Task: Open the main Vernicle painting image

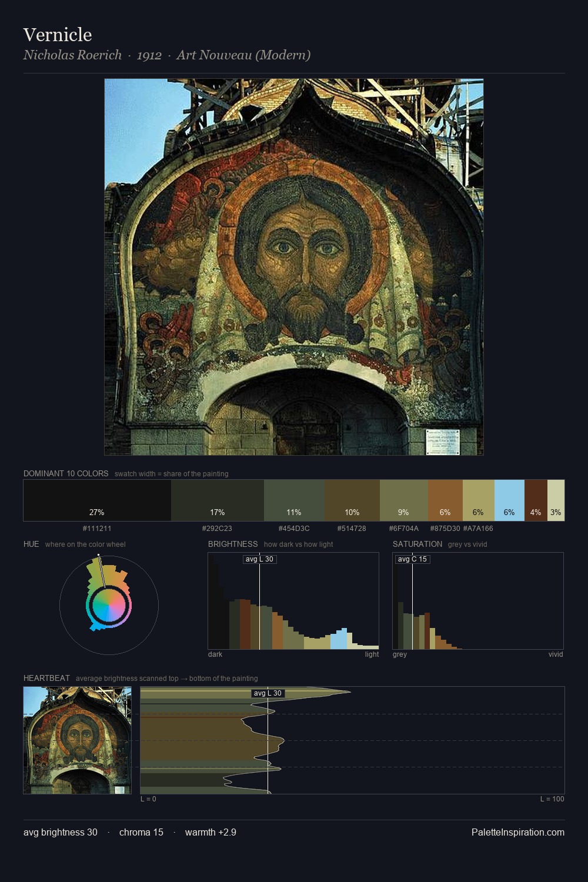Action: click(294, 267)
